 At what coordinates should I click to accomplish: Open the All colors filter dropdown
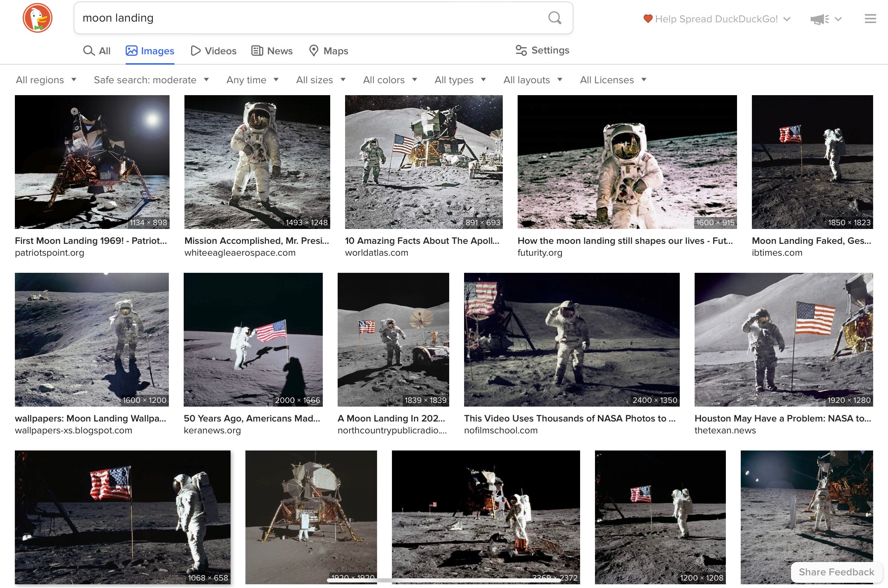(390, 80)
